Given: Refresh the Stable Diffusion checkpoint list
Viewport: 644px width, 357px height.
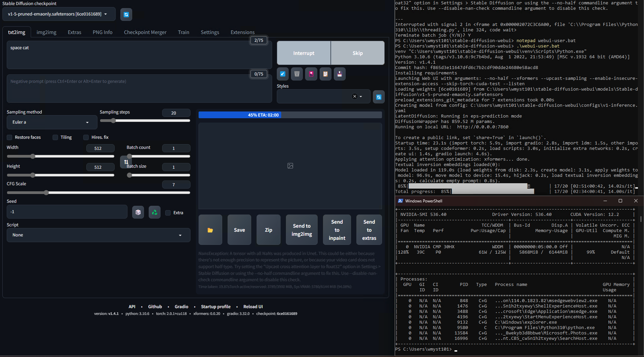Looking at the screenshot, I should (126, 14).
